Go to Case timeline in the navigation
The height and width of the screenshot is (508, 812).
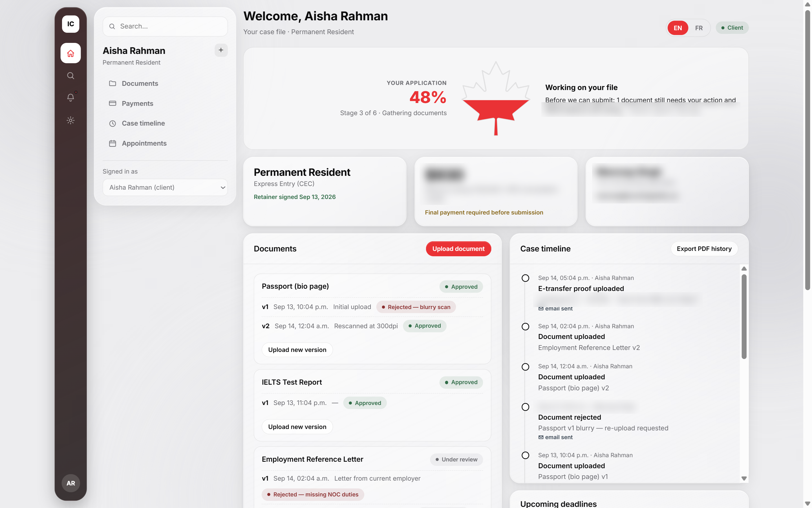coord(165,123)
